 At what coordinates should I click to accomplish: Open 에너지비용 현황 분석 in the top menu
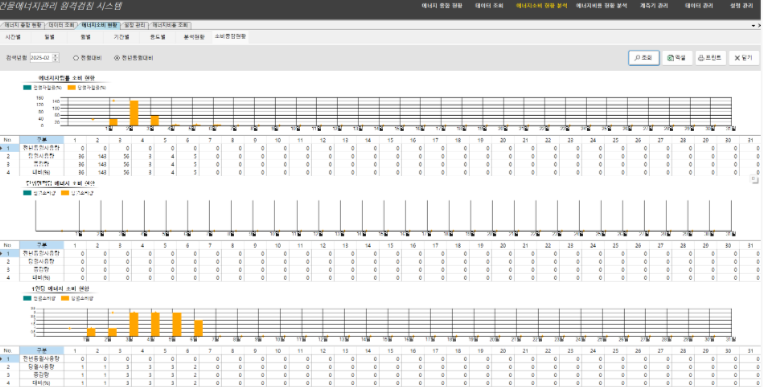point(601,6)
